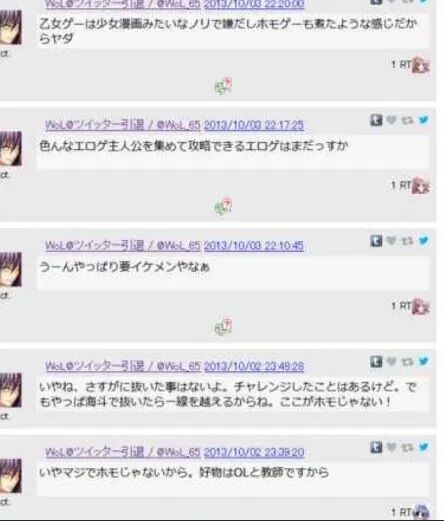
Task: Open timestamp link 2013/10/02 23:49:28
Action: 254,366
